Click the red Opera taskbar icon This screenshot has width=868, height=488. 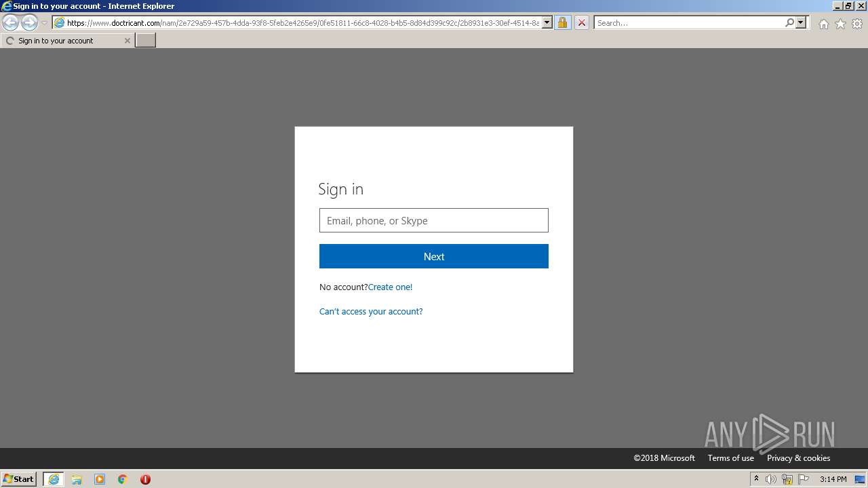145,479
